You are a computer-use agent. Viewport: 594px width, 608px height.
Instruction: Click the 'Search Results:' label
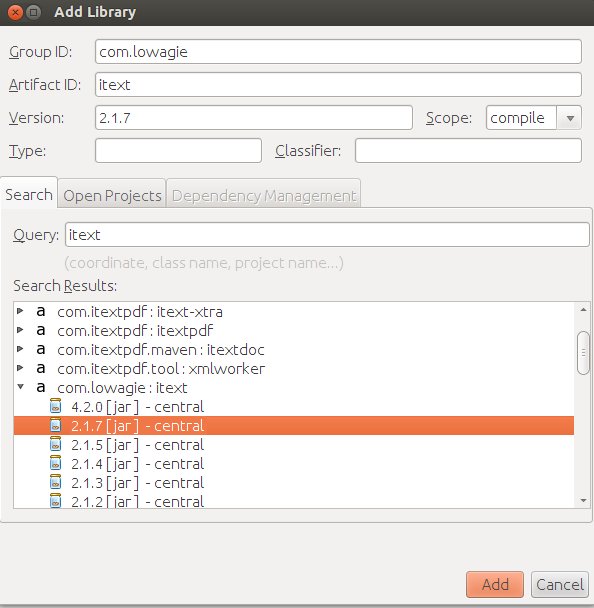pyautogui.click(x=65, y=286)
